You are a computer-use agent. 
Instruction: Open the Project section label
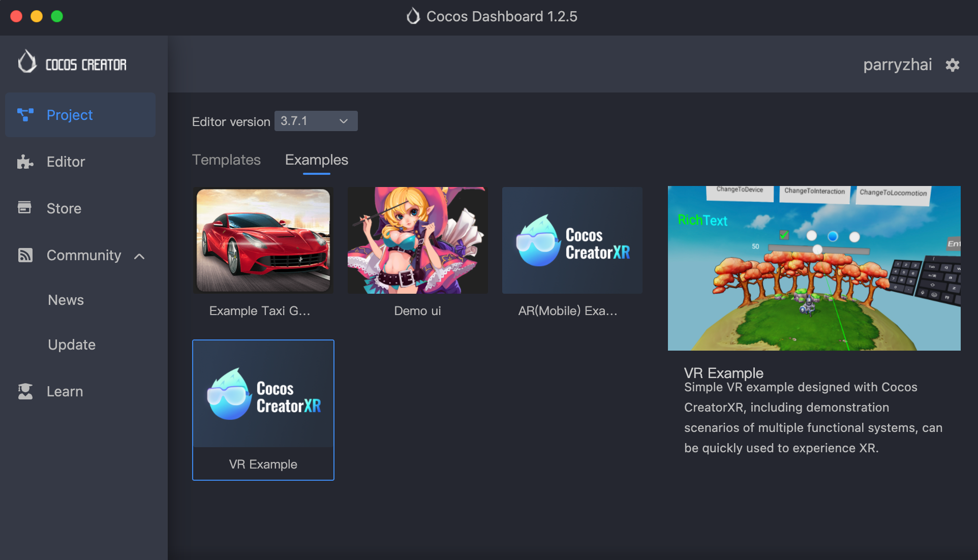click(70, 115)
